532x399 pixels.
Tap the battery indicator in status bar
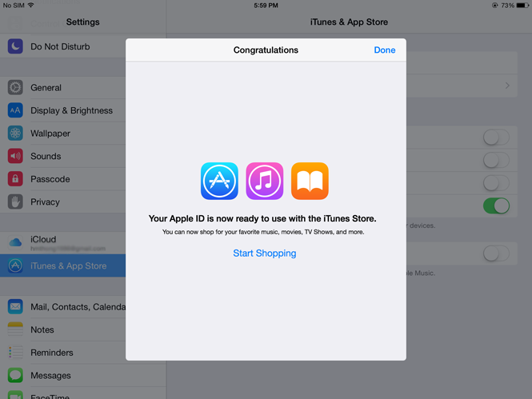click(x=522, y=6)
